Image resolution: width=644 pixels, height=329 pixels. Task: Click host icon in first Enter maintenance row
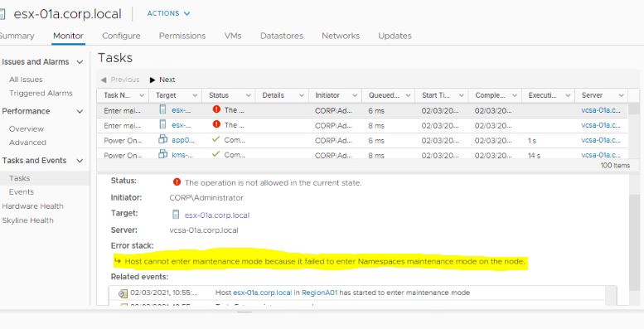pos(162,109)
